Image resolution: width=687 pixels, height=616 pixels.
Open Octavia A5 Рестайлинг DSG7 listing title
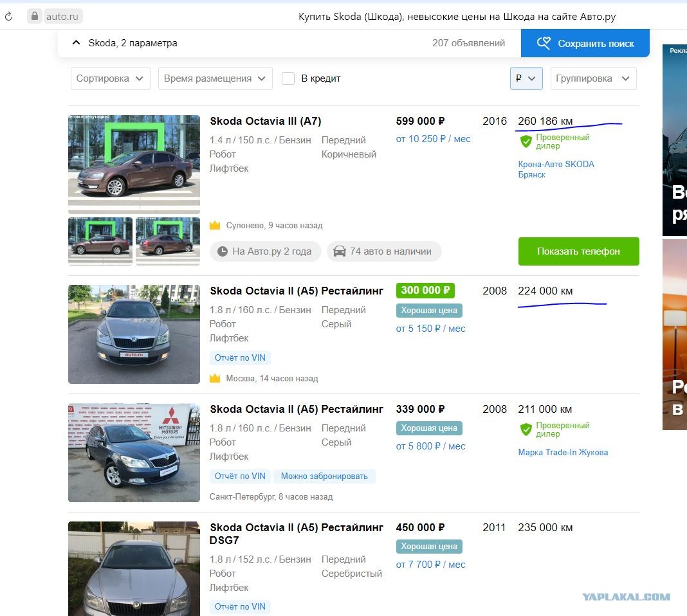[296, 533]
